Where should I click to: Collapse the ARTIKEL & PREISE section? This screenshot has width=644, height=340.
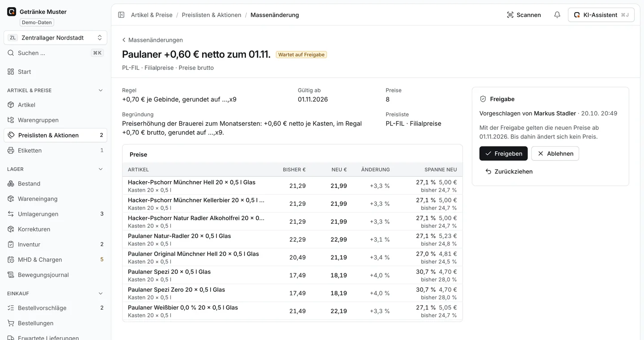[x=101, y=90]
